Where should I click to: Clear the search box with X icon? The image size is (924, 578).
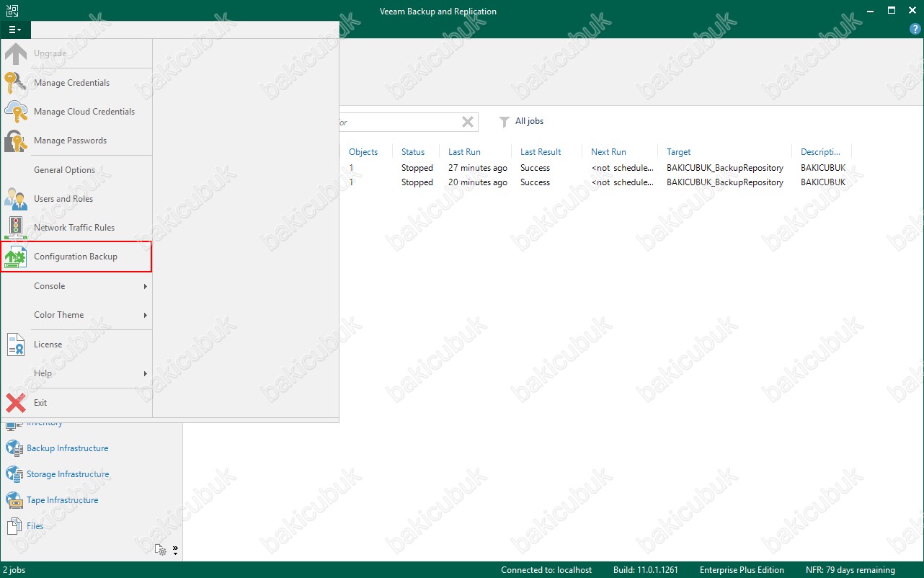coord(468,122)
